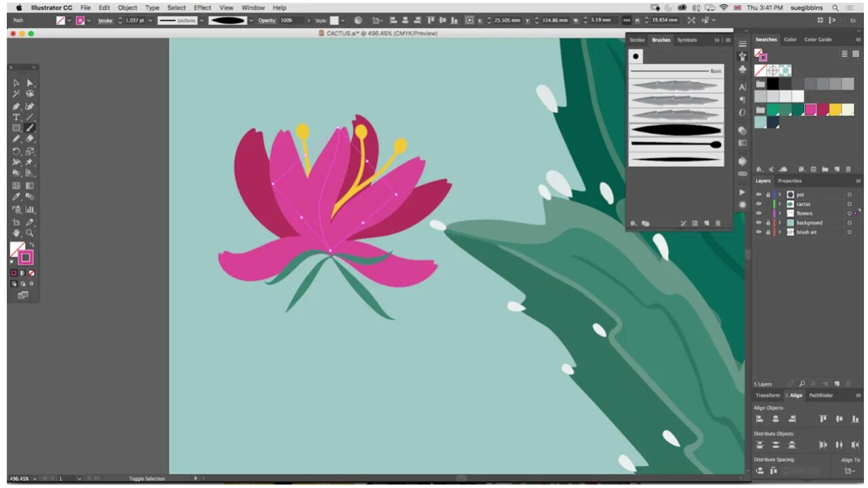Click the Change Screen Mode icon
Screen dimensions: 868x488
[23, 295]
